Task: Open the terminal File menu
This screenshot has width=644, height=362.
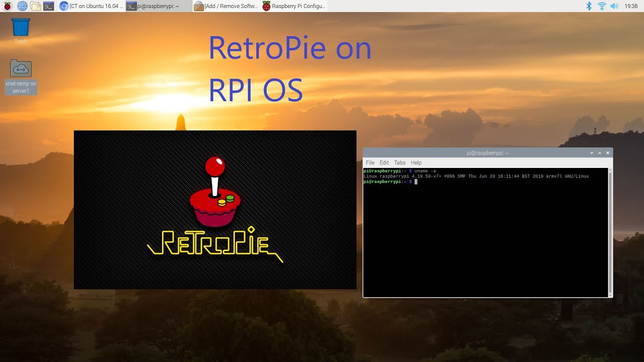Action: (370, 163)
